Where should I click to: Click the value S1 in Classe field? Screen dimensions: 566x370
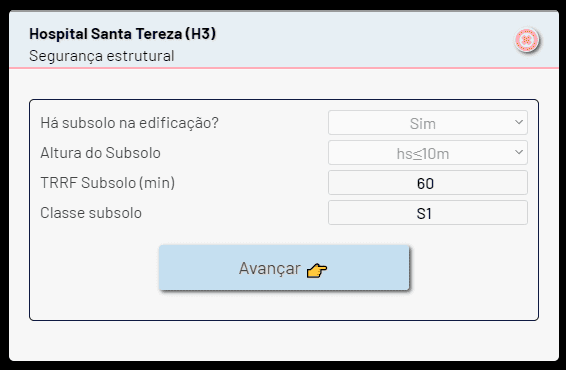tap(424, 214)
